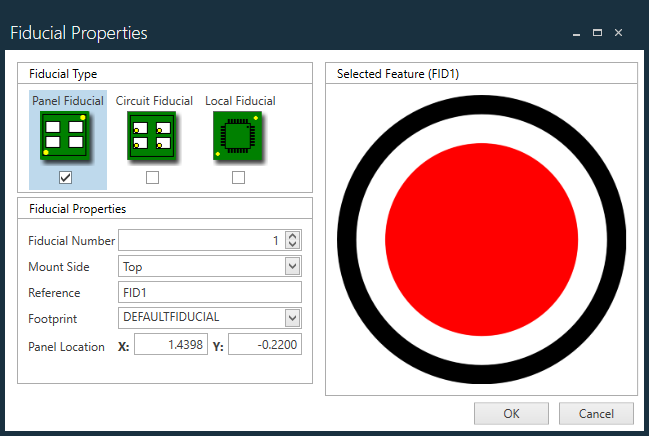
Task: Click the Reference field containing FID1
Action: pyautogui.click(x=209, y=292)
